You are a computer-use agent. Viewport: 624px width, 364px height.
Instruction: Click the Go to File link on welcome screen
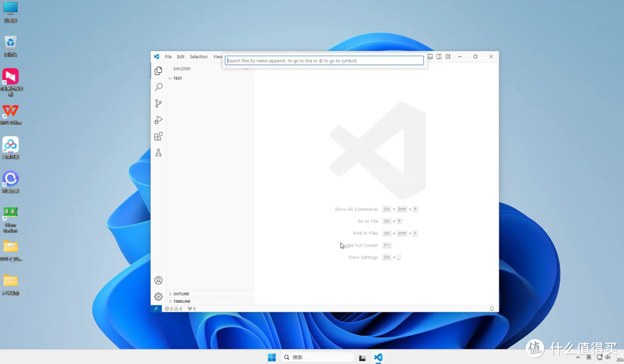[x=367, y=221]
